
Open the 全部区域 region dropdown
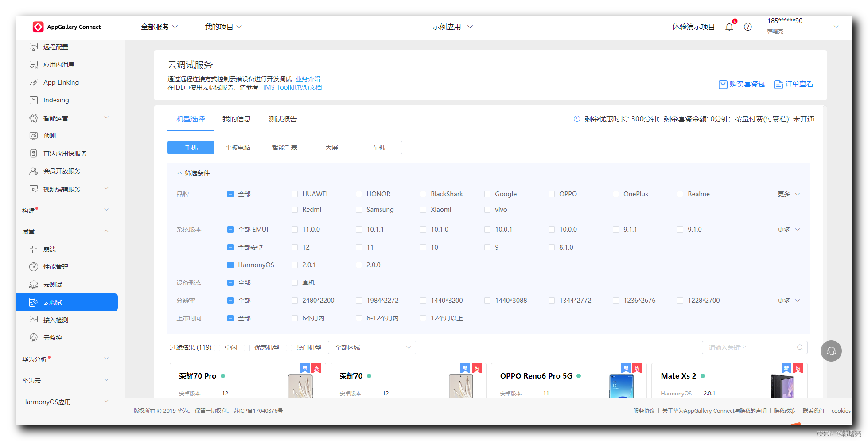[x=372, y=347]
